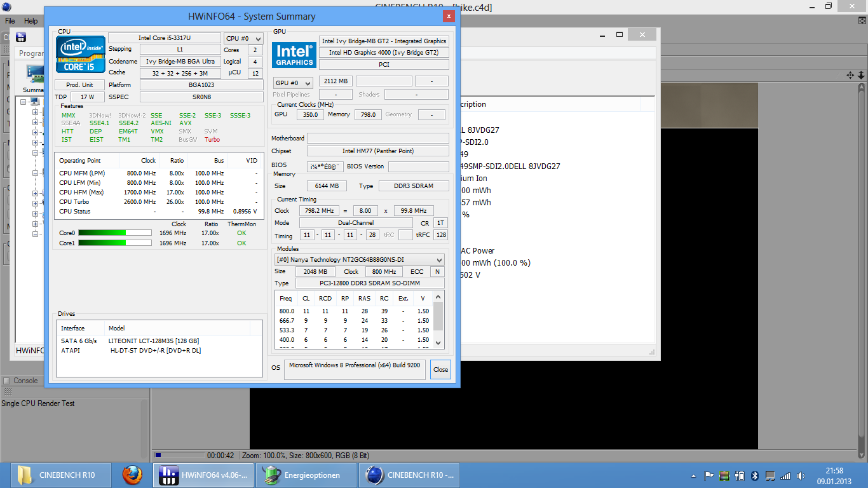The height and width of the screenshot is (488, 868).
Task: Open Action Center flag icon in tray
Action: (709, 475)
